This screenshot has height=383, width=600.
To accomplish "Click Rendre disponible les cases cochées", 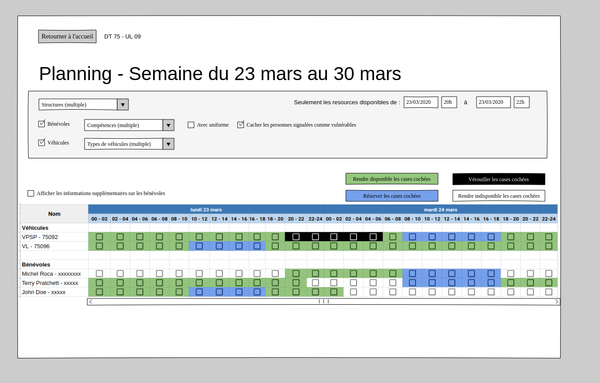I will pos(391,179).
